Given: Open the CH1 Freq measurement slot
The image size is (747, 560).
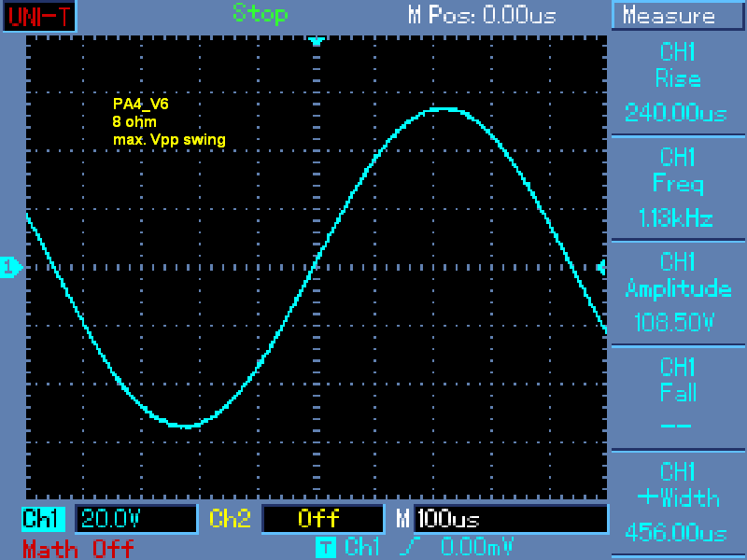Looking at the screenshot, I should pyautogui.click(x=678, y=188).
